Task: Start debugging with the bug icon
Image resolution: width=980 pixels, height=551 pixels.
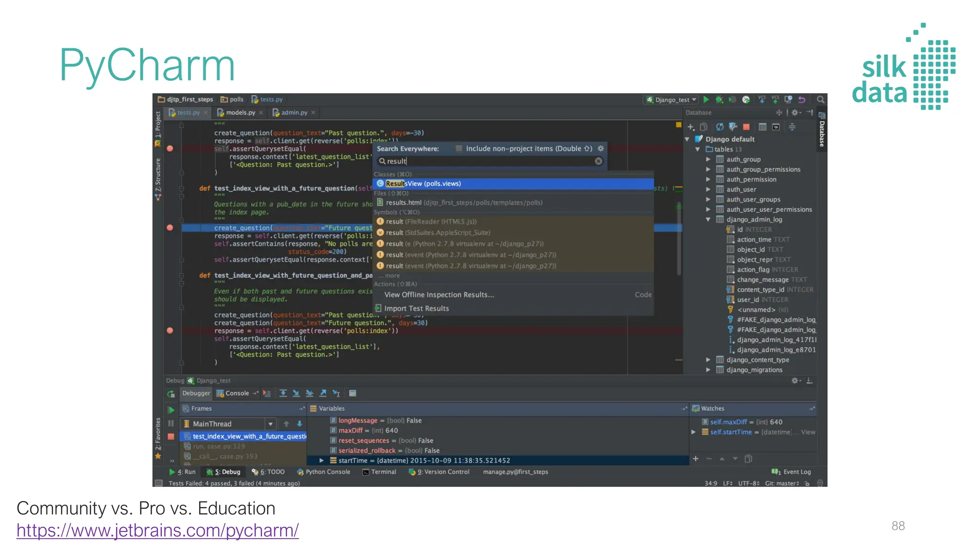Action: (x=719, y=99)
